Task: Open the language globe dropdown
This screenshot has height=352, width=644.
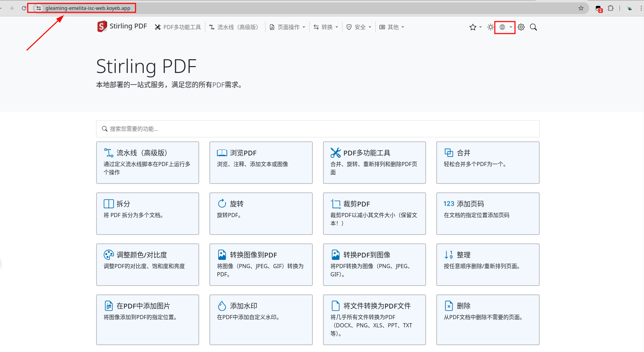Action: click(505, 27)
